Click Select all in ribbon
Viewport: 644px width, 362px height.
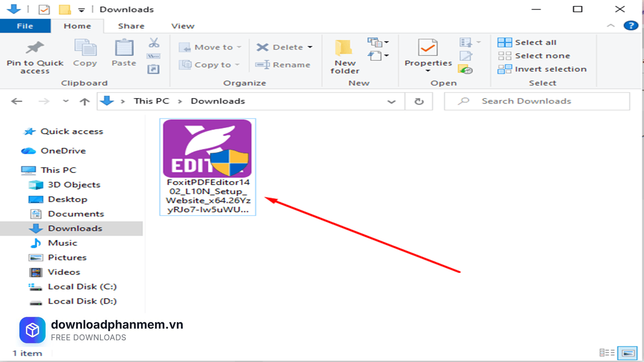[535, 43]
